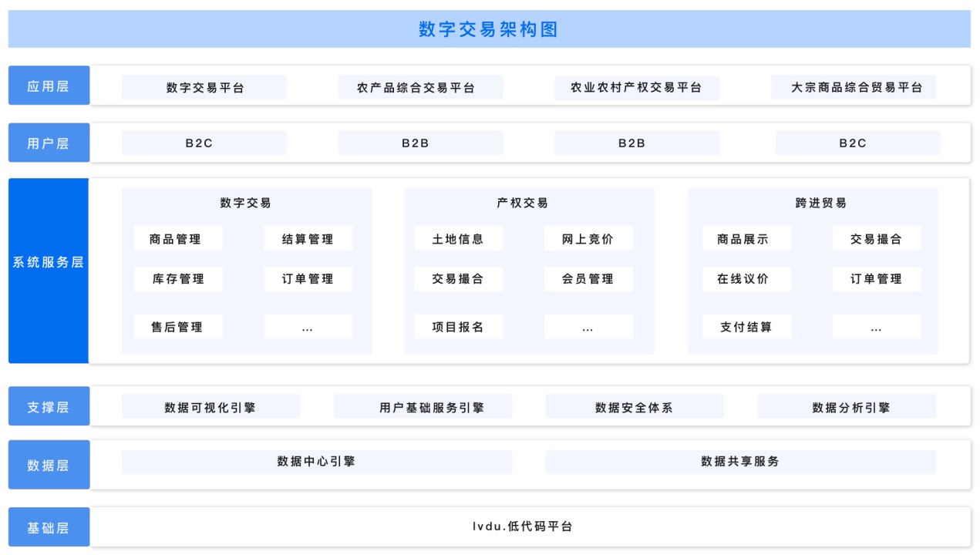The width and height of the screenshot is (980, 555).
Task: Select 订单管理 in the 数字交易 group
Action: (308, 278)
